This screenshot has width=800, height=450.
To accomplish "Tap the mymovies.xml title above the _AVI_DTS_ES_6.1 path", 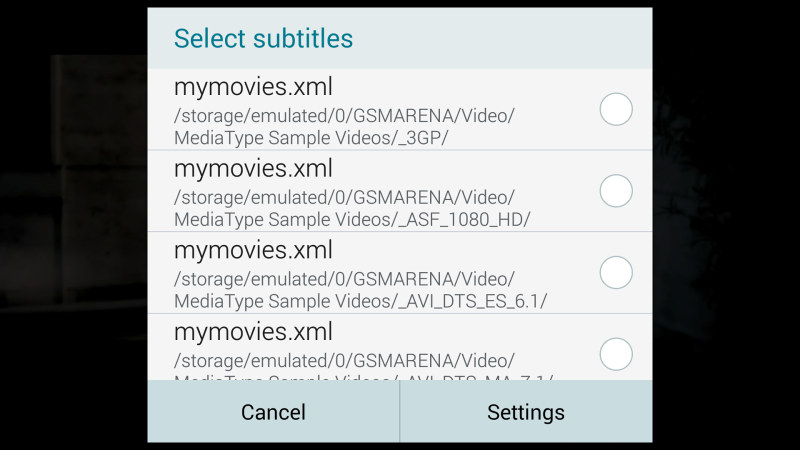I will (253, 250).
